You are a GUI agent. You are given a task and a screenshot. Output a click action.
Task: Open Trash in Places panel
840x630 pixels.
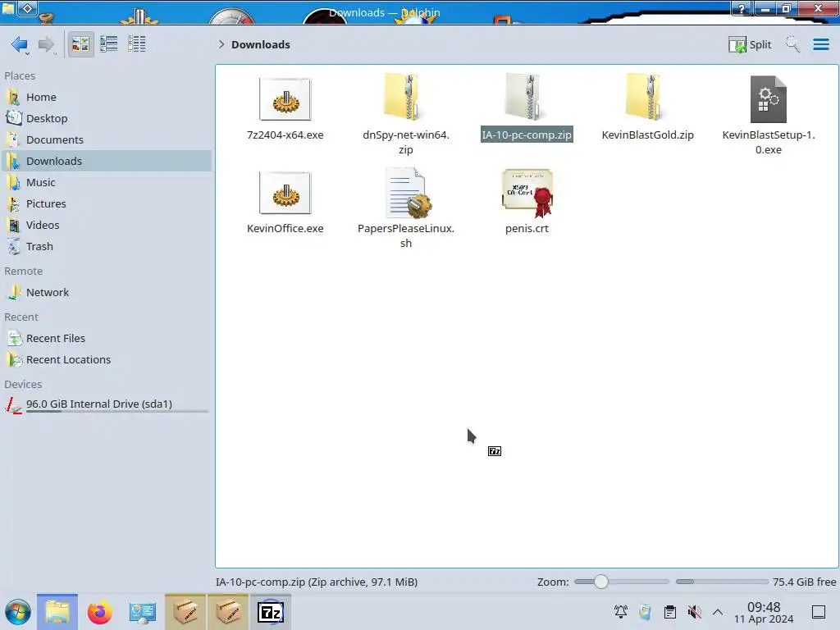point(106,247)
